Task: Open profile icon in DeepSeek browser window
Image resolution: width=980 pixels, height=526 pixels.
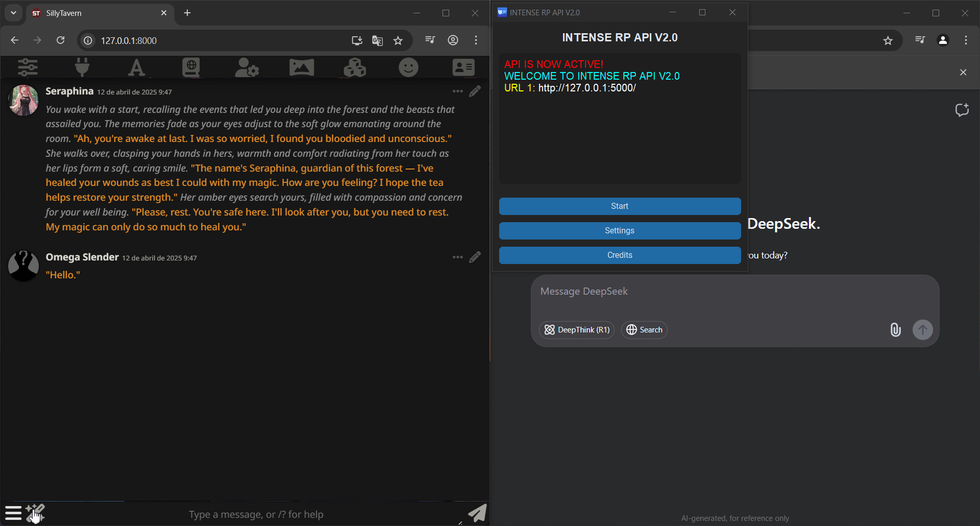Action: click(943, 40)
